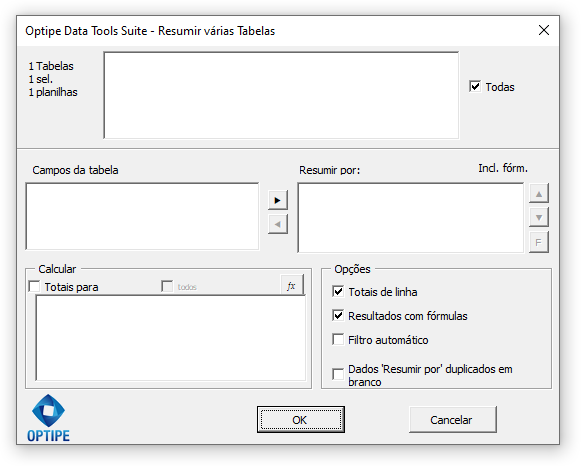
Task: Open the fx function button
Action: (x=291, y=286)
